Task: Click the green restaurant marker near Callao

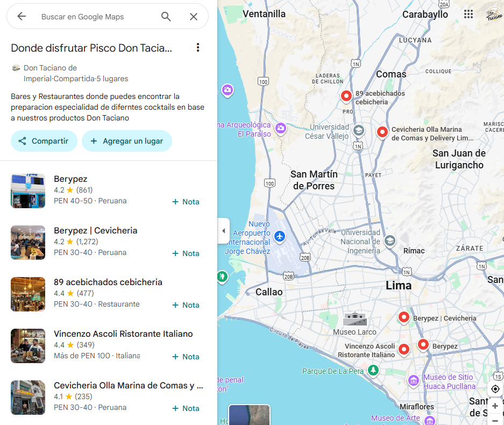Action: tap(223, 277)
